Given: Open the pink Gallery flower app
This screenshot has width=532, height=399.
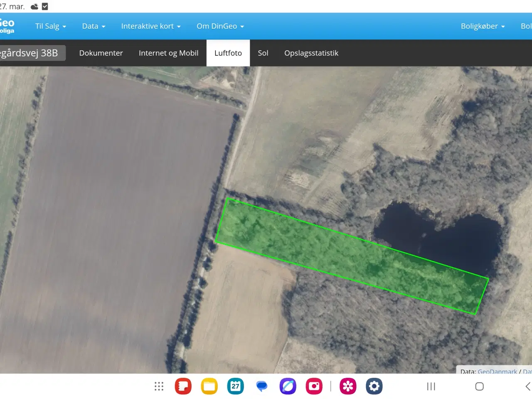Looking at the screenshot, I should 348,387.
